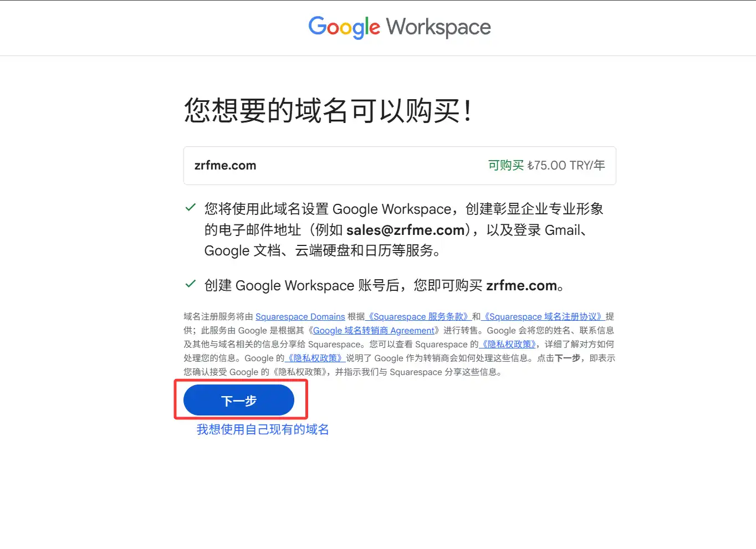The width and height of the screenshot is (756, 549).
Task: Click the 您想要的域名可以购买 heading
Action: [328, 110]
